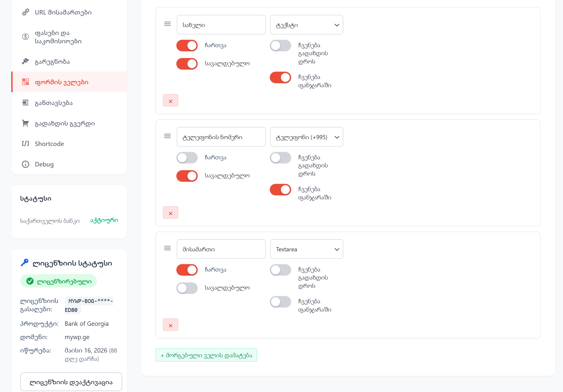563x392 pixels.
Task: Open the Textarea field type dropdown
Action: pyautogui.click(x=306, y=249)
